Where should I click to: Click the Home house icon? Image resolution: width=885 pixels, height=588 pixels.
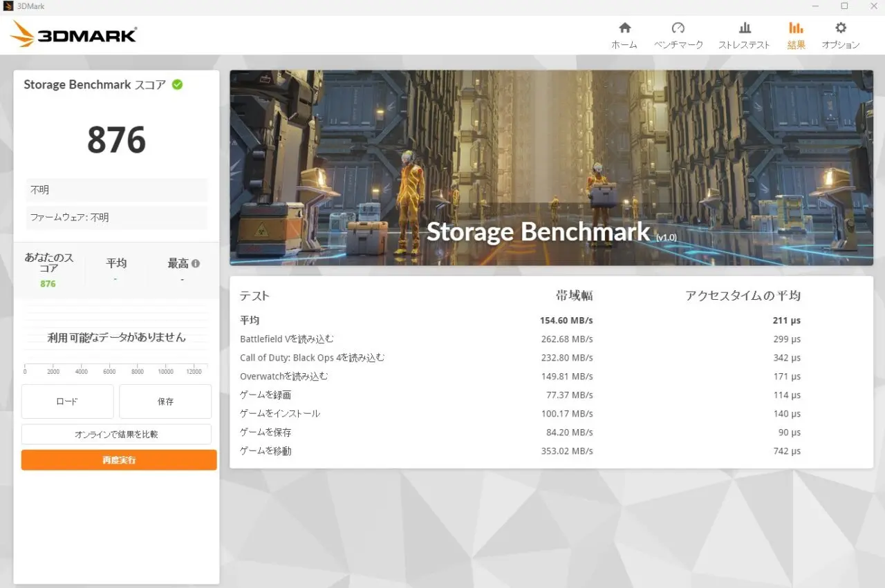[624, 28]
